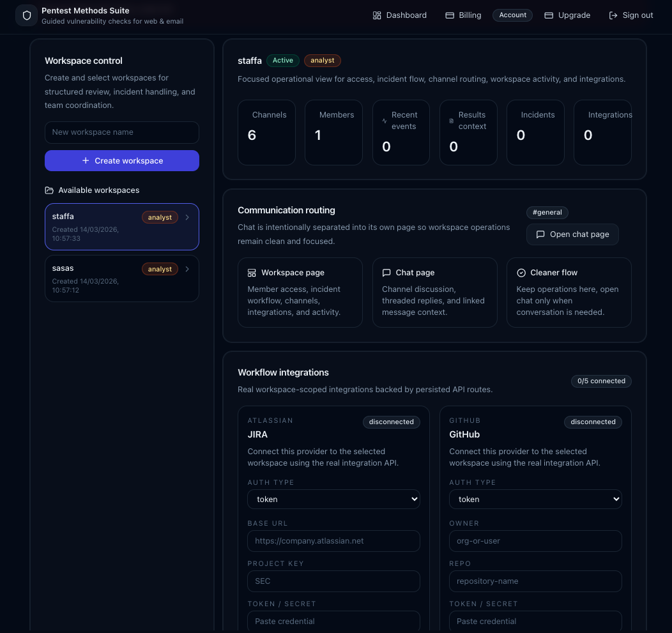Click the Recent events stat card
The width and height of the screenshot is (672, 633).
[401, 132]
